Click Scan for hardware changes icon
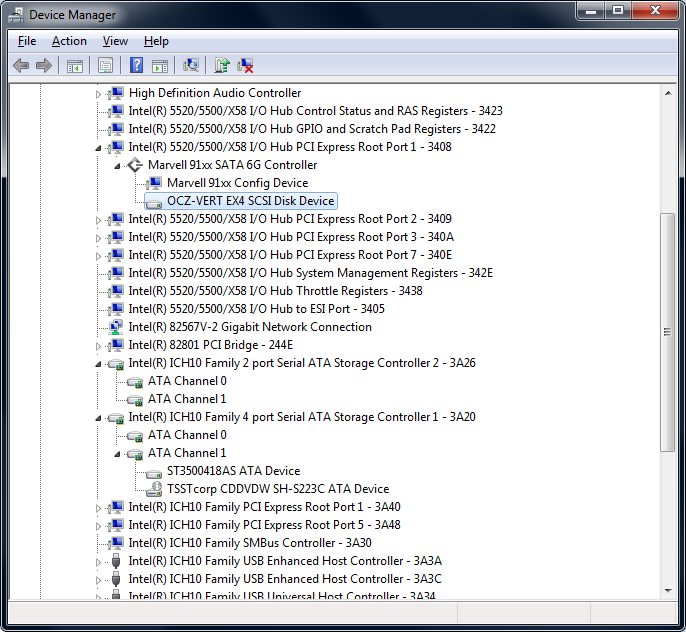This screenshot has width=686, height=632. click(x=191, y=66)
